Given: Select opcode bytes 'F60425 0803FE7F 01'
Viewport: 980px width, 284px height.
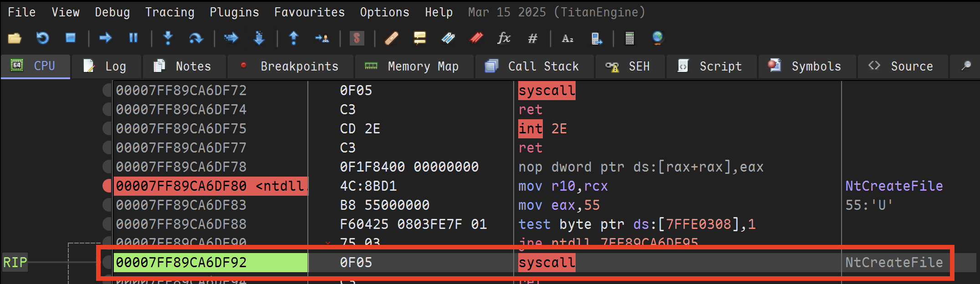Looking at the screenshot, I should coord(413,224).
